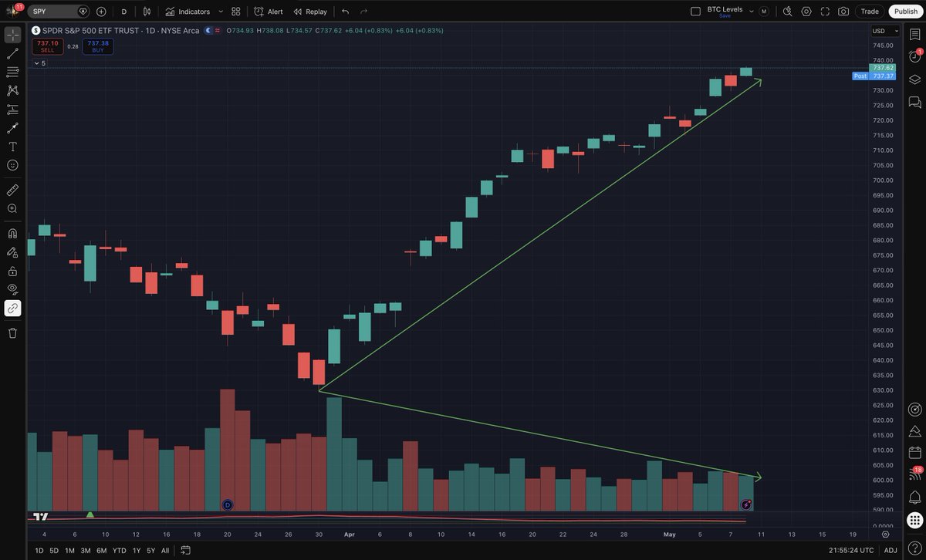Image resolution: width=926 pixels, height=560 pixels.
Task: Publish the chart idea
Action: click(x=905, y=12)
